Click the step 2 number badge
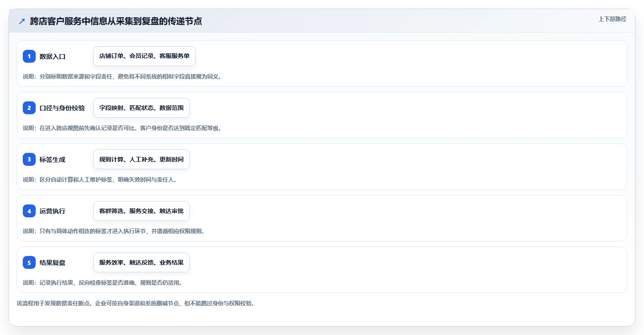The height and width of the screenshot is (335, 644). (29, 108)
